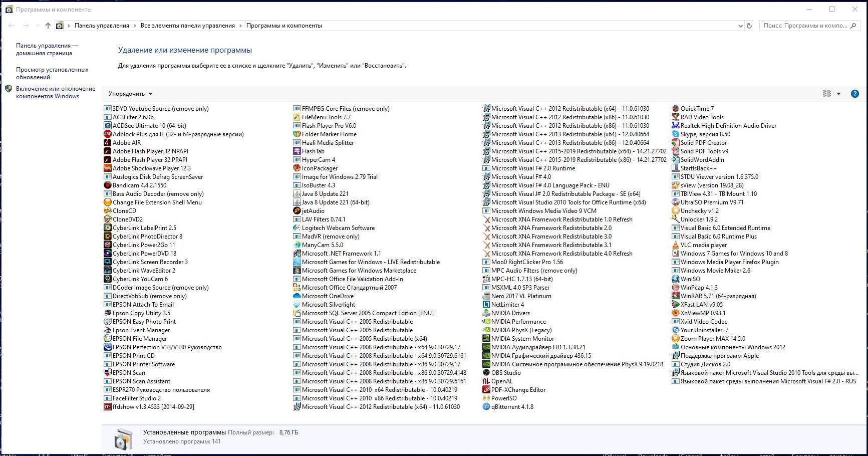Click the Zoom Player MAX icon
This screenshot has height=456, width=868.
(675, 339)
